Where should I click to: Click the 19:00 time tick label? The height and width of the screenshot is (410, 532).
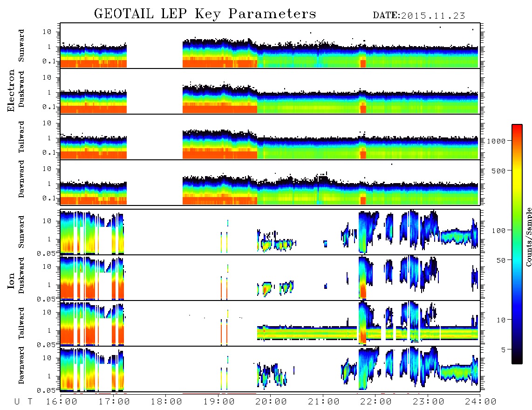219,402
